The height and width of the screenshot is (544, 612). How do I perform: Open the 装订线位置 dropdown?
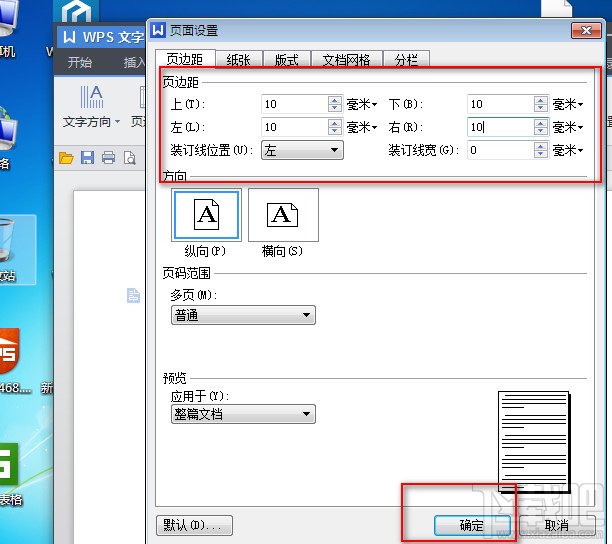click(302, 150)
